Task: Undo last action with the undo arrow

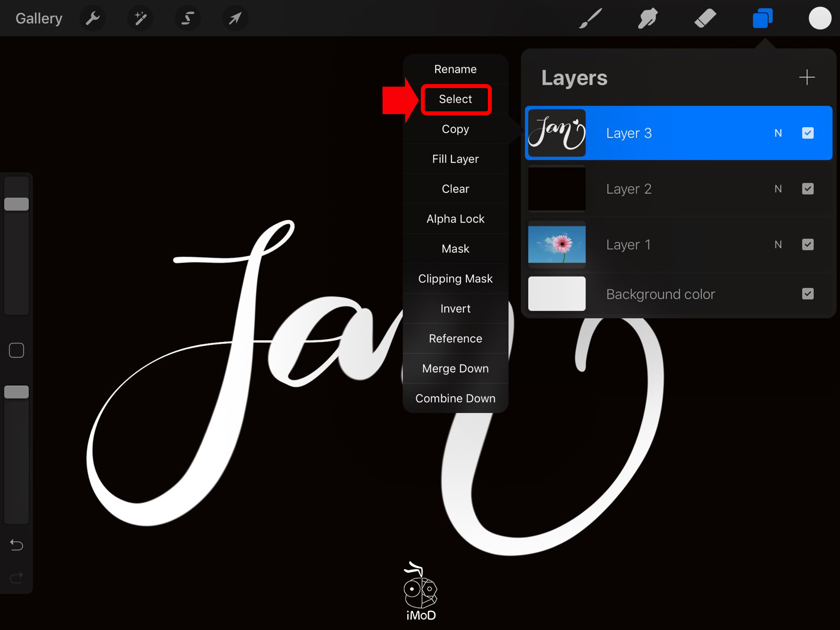Action: pos(16,545)
